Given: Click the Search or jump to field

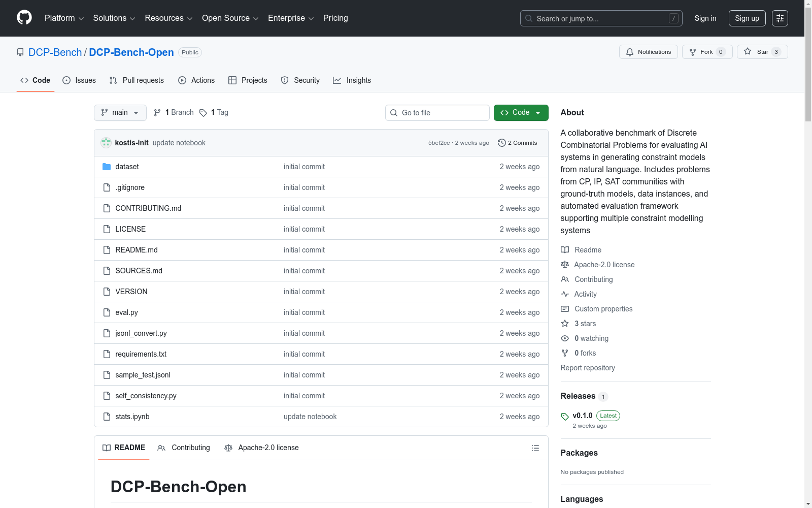Looking at the screenshot, I should tap(601, 18).
